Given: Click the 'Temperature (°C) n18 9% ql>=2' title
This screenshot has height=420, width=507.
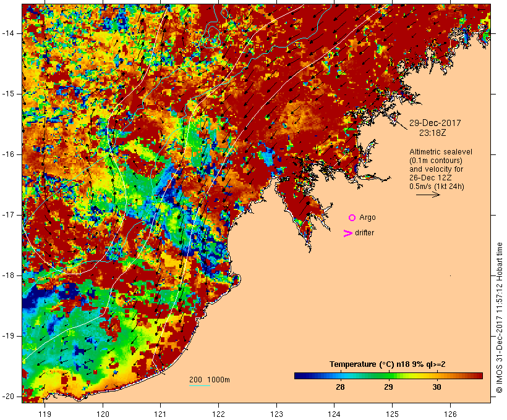Looking at the screenshot, I should point(388,364).
